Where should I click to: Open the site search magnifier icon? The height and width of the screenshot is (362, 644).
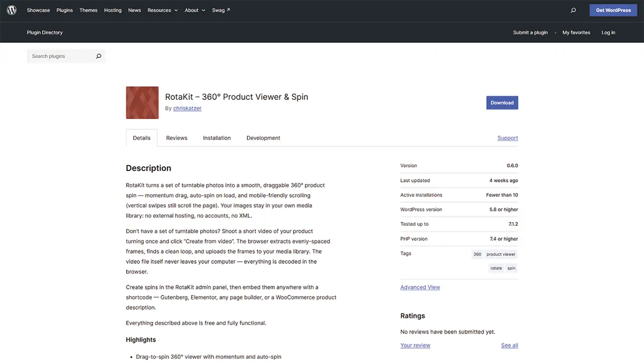click(573, 10)
